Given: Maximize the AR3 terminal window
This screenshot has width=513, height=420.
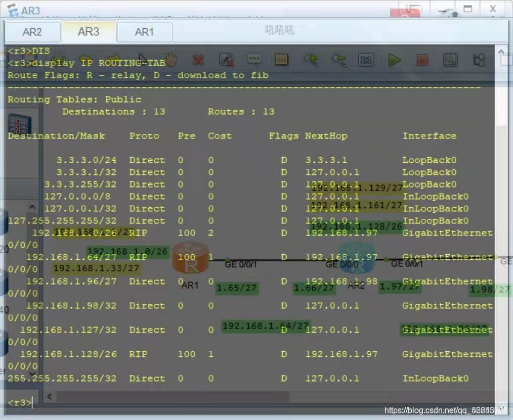Looking at the screenshot, I should (x=468, y=9).
